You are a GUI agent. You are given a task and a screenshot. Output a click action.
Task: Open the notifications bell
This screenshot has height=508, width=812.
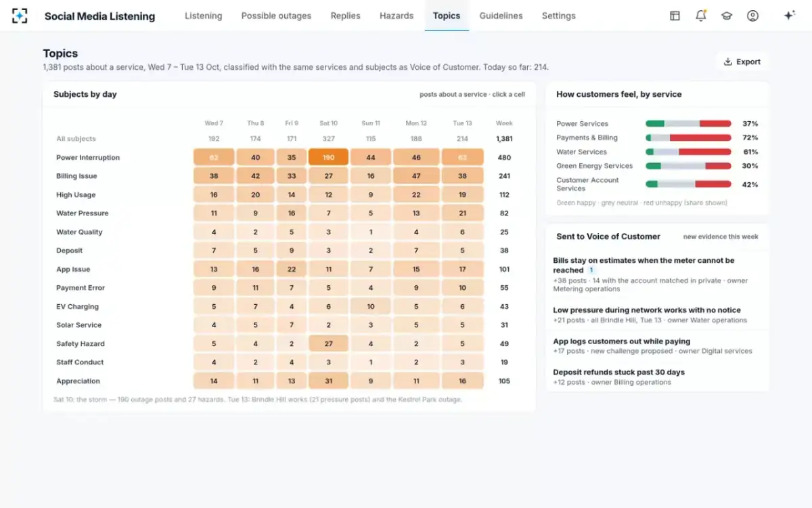pos(700,16)
